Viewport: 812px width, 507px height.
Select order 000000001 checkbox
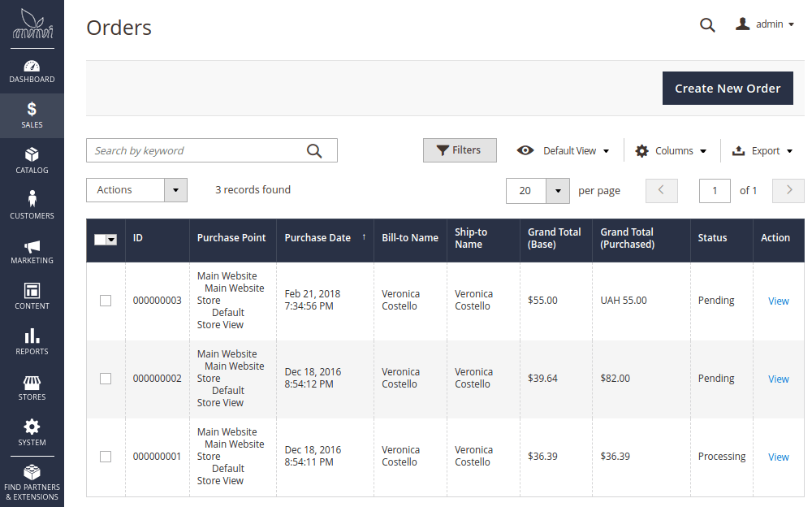coord(106,456)
